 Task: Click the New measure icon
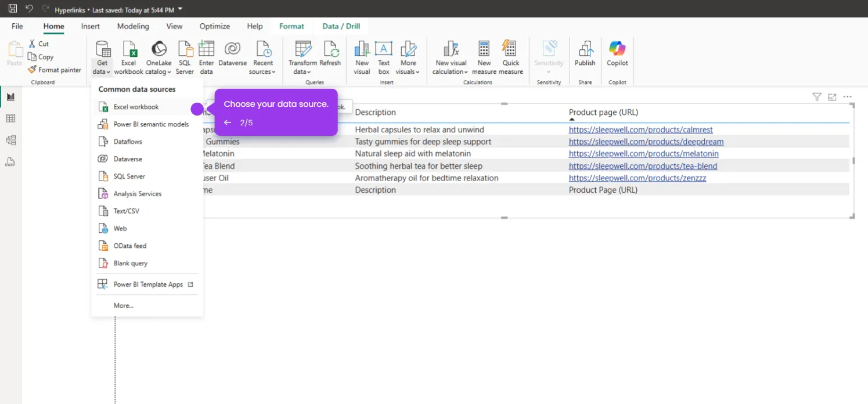(x=484, y=58)
